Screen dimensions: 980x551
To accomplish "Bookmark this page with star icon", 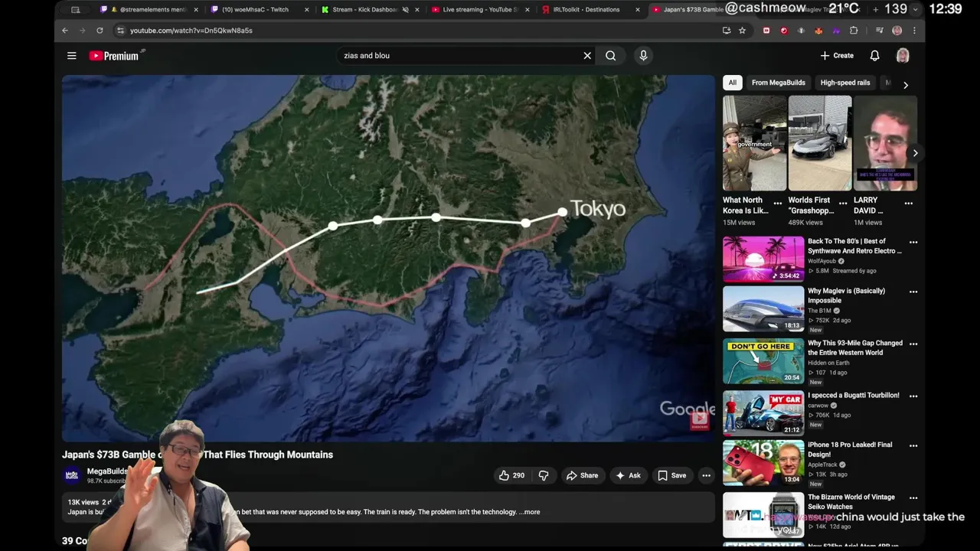I will click(x=742, y=31).
